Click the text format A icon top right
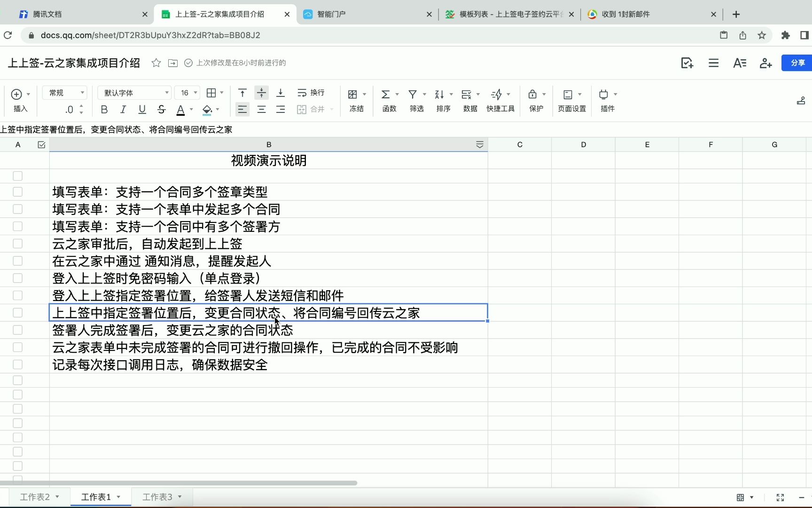This screenshot has width=812, height=508. pyautogui.click(x=740, y=63)
